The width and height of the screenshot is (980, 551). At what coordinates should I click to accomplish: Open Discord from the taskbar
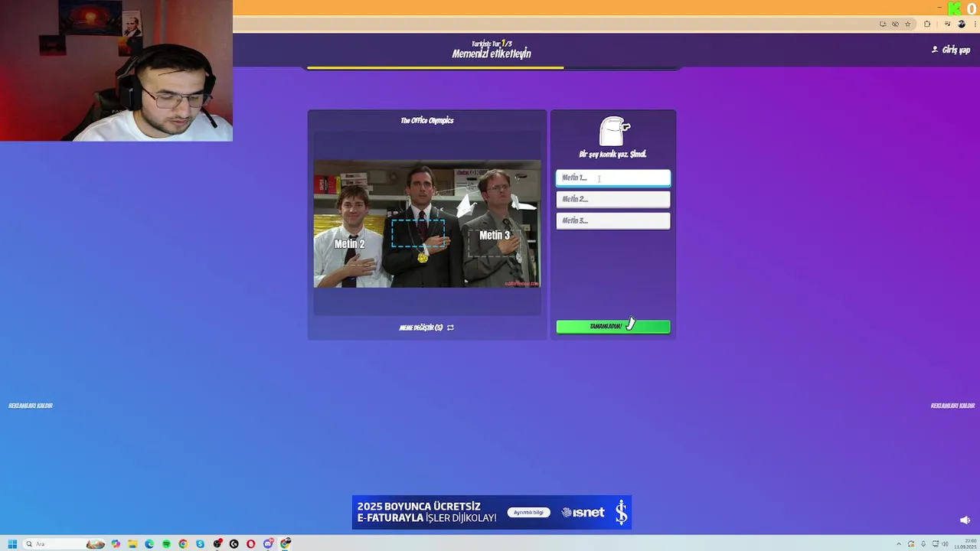coord(268,544)
